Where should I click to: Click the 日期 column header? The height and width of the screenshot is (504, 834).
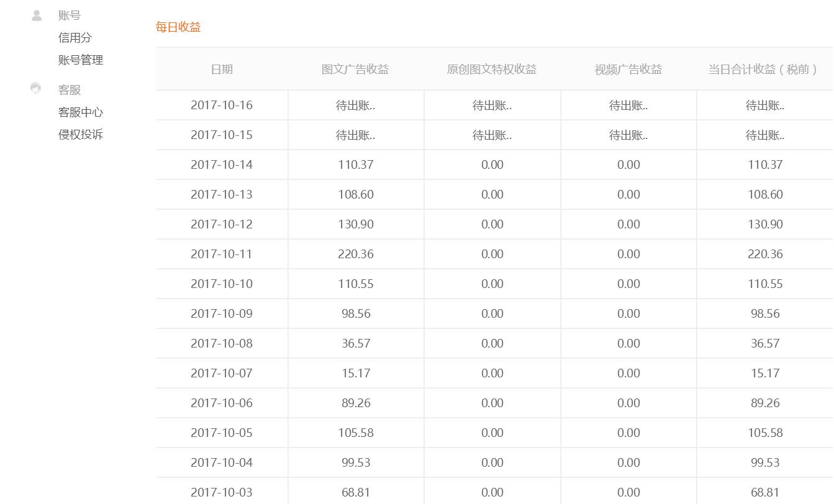point(222,69)
